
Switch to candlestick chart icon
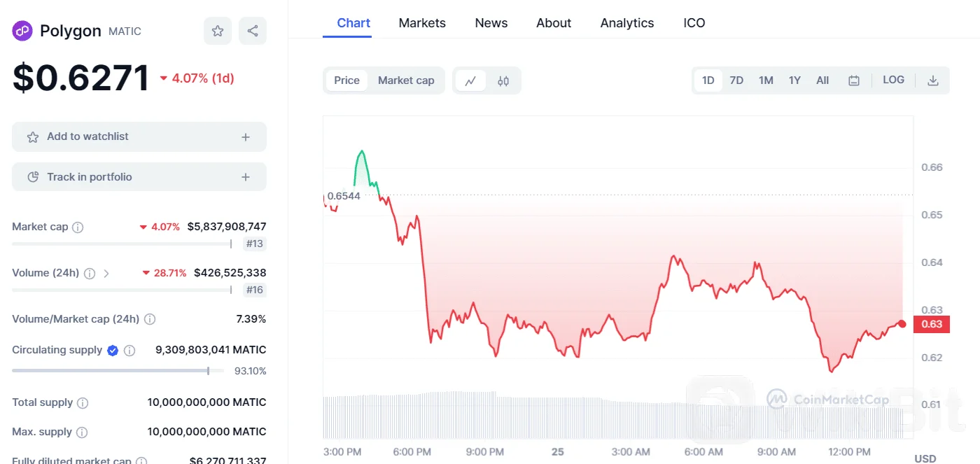click(x=503, y=80)
